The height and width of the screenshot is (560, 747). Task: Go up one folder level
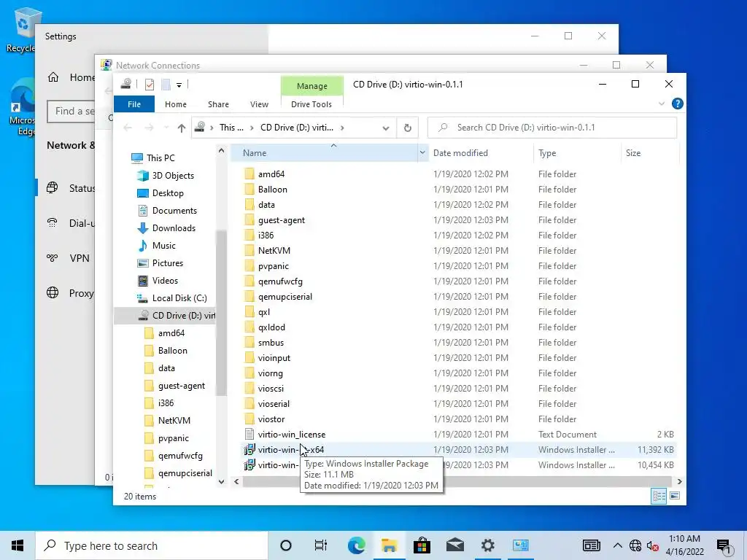tap(182, 128)
